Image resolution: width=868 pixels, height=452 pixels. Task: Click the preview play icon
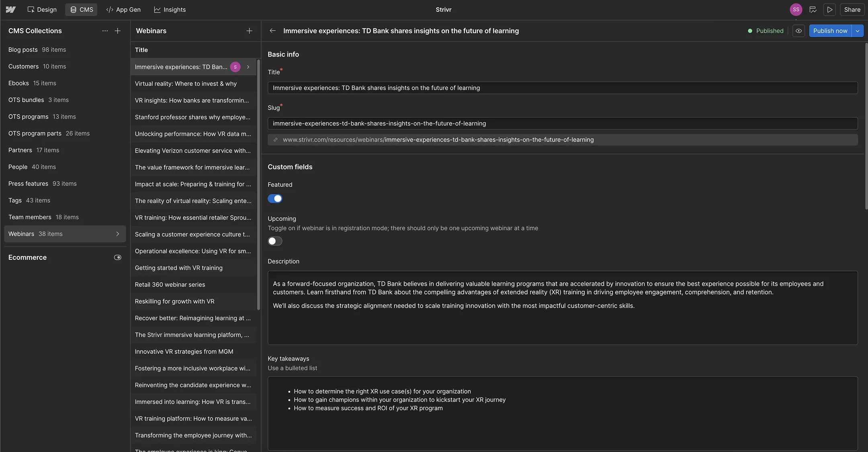[829, 10]
